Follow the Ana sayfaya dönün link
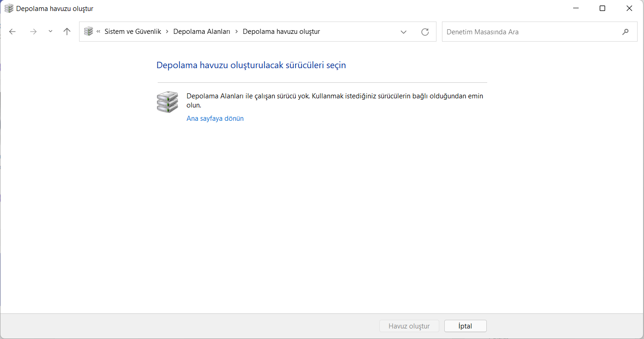The height and width of the screenshot is (339, 644). pos(215,118)
